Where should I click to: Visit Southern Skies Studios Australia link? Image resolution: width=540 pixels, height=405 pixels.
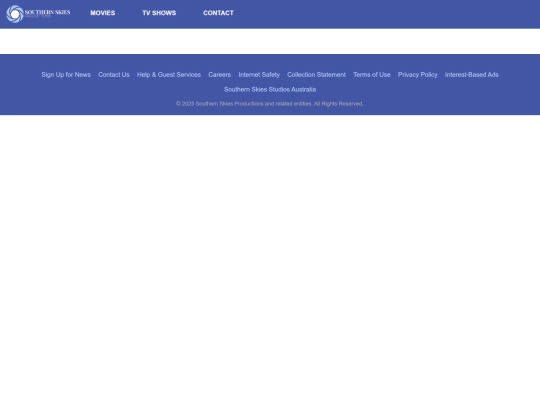pos(270,90)
